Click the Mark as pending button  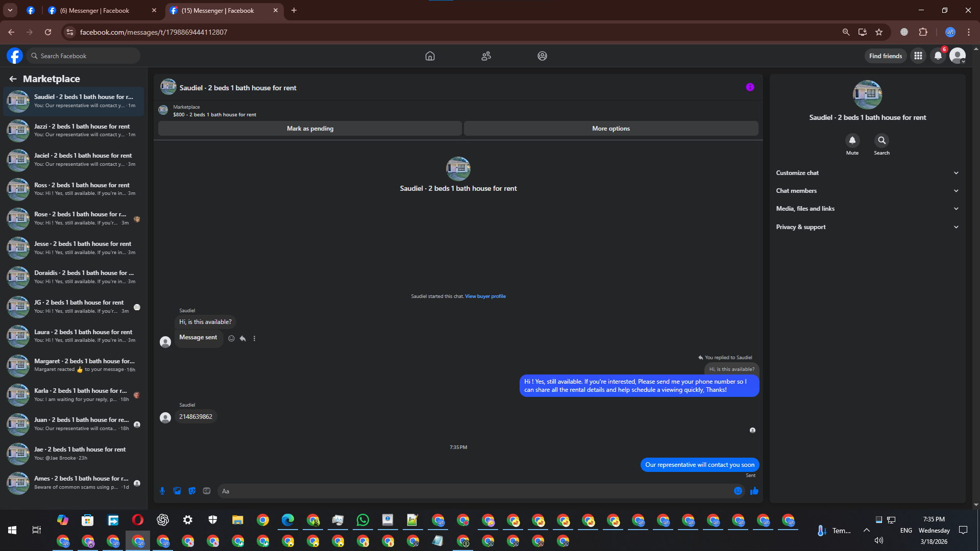310,129
